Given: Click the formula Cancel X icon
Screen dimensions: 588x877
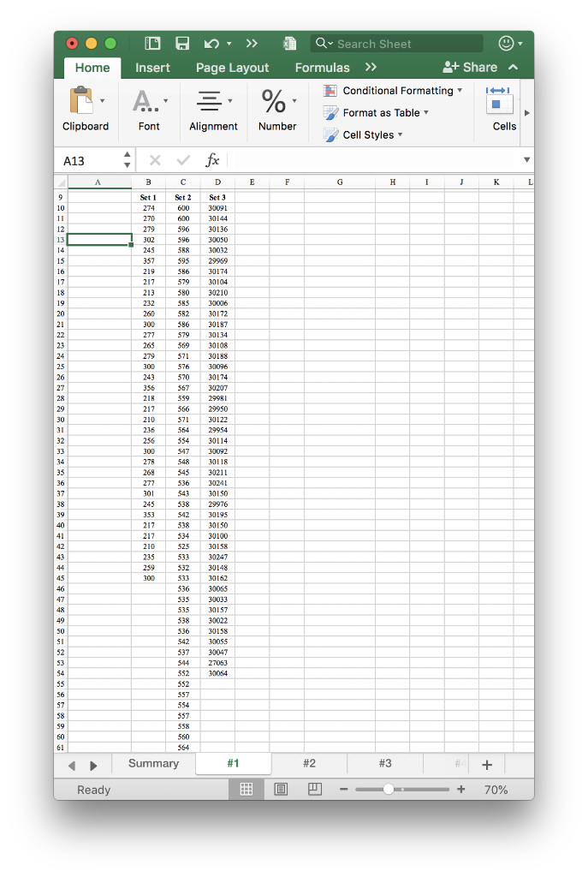Looking at the screenshot, I should pyautogui.click(x=155, y=160).
